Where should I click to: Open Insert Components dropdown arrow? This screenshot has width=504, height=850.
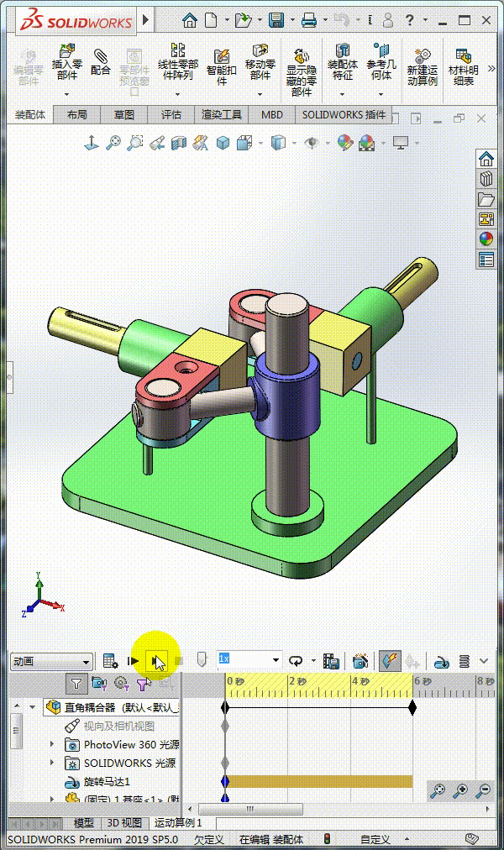pos(66,94)
